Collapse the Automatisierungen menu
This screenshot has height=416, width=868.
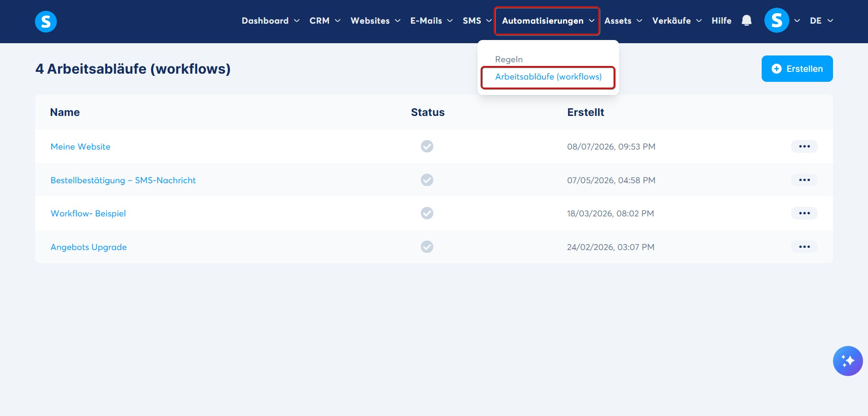point(548,21)
